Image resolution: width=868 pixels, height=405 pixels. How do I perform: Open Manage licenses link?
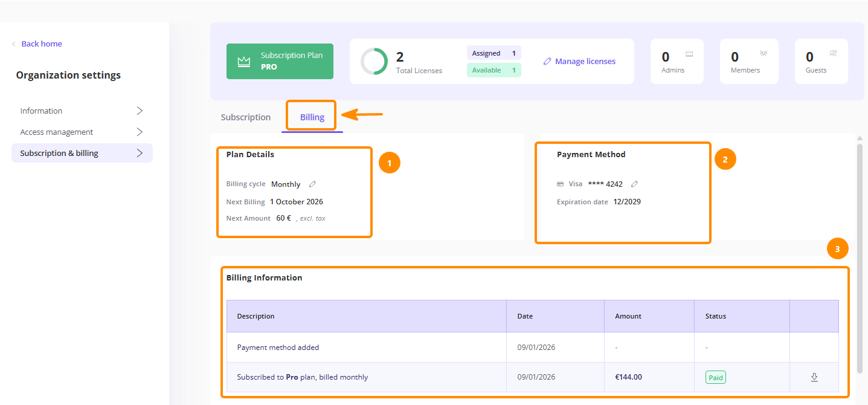pos(585,61)
